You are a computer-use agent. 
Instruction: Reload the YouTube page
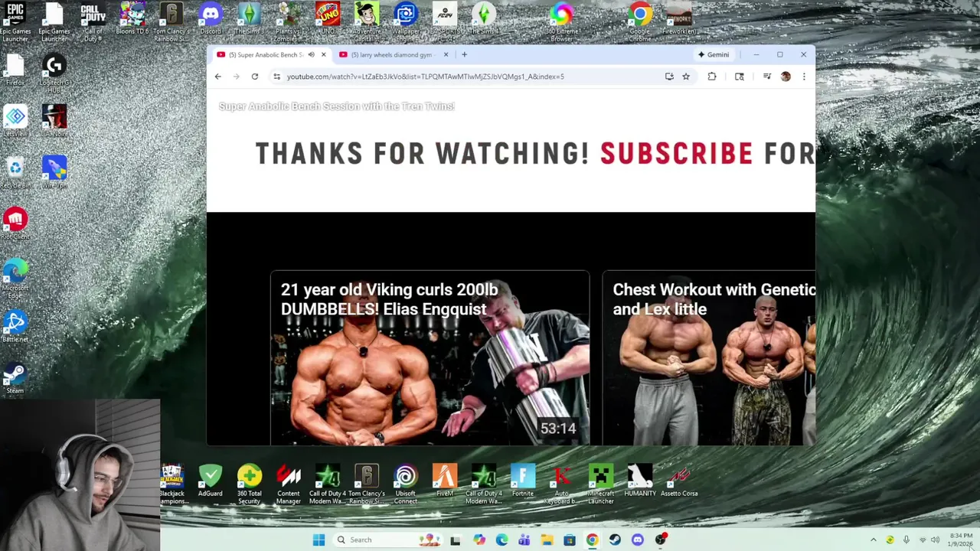pyautogui.click(x=255, y=77)
